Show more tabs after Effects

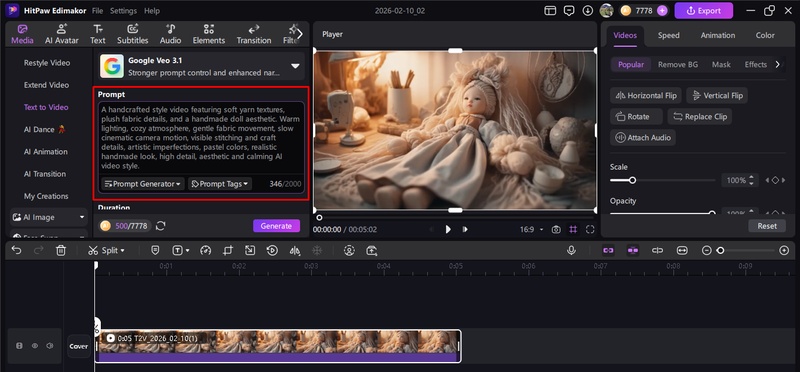[x=778, y=64]
